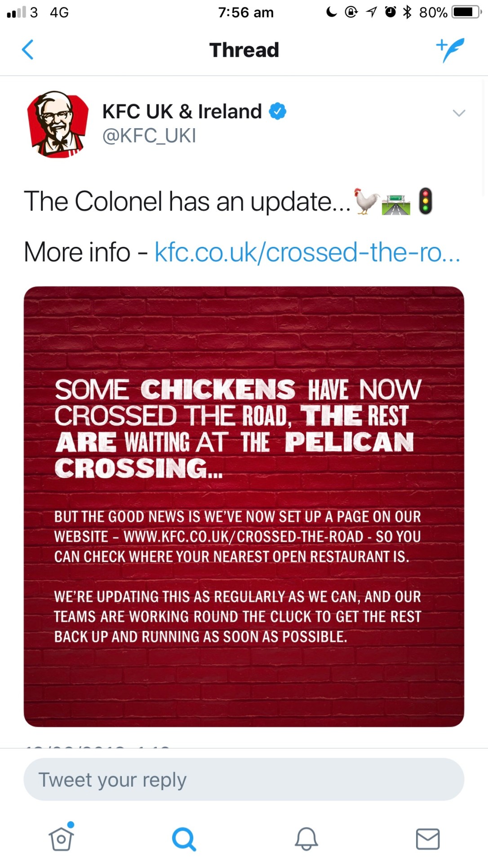Screen dimensions: 488x868
Task: Open KFC UK & Ireland profile name
Action: [x=182, y=111]
